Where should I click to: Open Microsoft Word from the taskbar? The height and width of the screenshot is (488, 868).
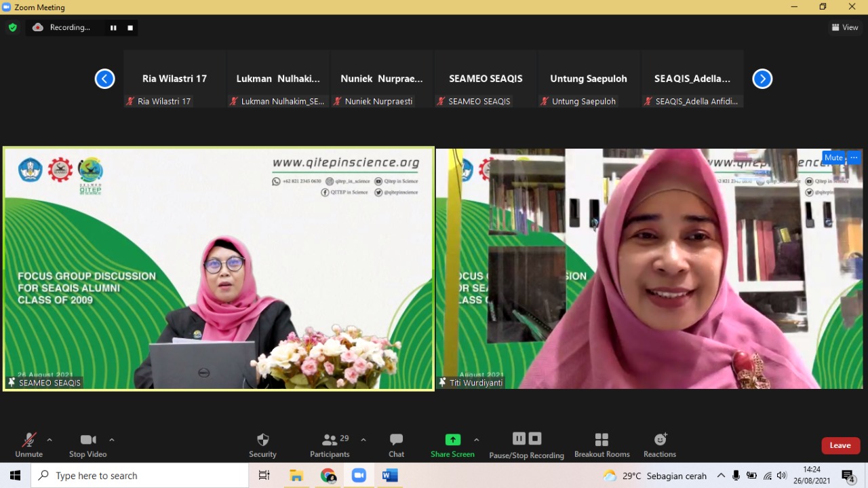[x=390, y=475]
